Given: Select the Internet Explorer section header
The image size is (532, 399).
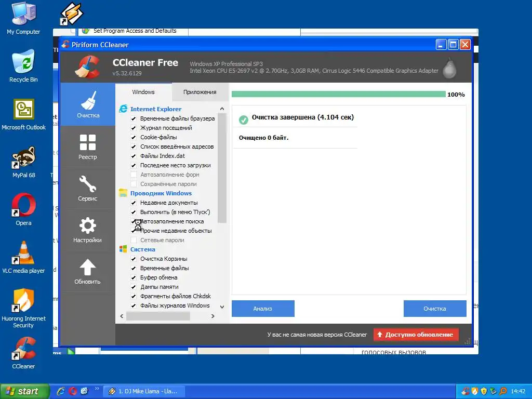Looking at the screenshot, I should pyautogui.click(x=156, y=109).
